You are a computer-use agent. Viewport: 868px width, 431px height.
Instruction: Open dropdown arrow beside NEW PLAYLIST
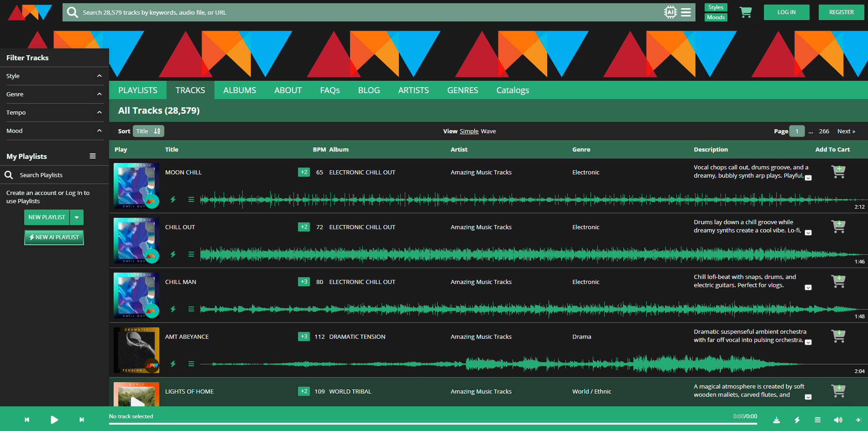(x=77, y=217)
